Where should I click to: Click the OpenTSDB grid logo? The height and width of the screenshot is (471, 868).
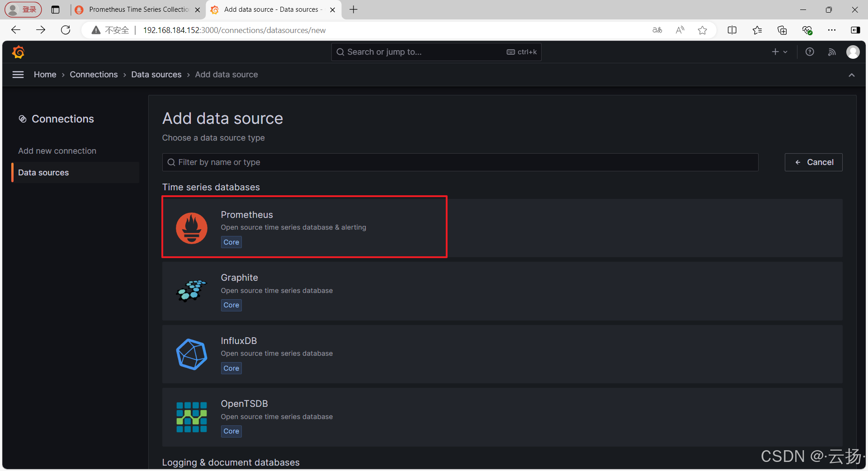coord(192,417)
